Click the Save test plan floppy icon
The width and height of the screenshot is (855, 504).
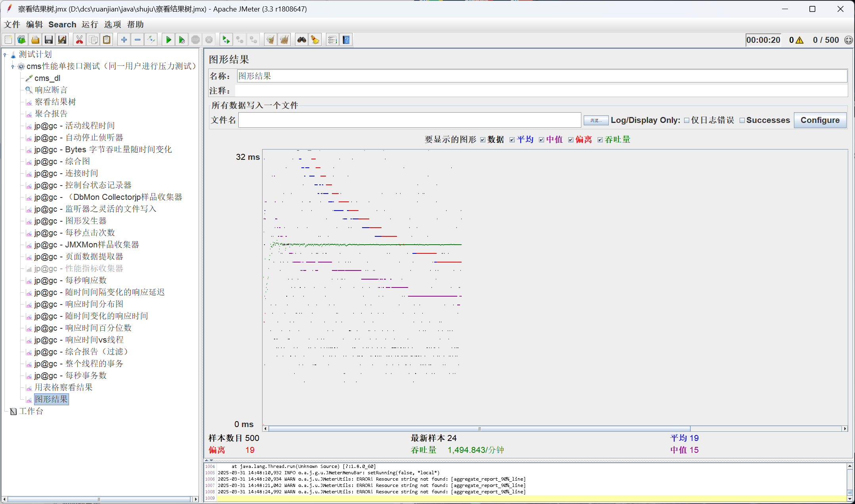(x=49, y=40)
